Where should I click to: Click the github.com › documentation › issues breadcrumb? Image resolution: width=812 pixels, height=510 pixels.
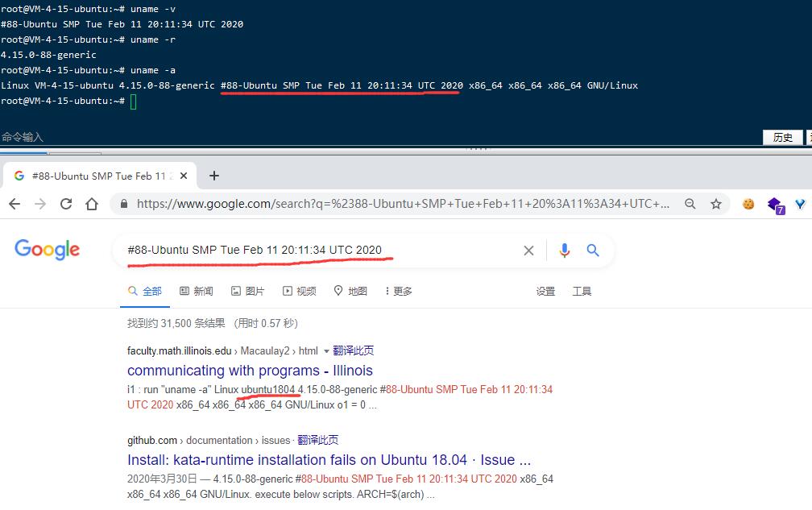tap(209, 440)
